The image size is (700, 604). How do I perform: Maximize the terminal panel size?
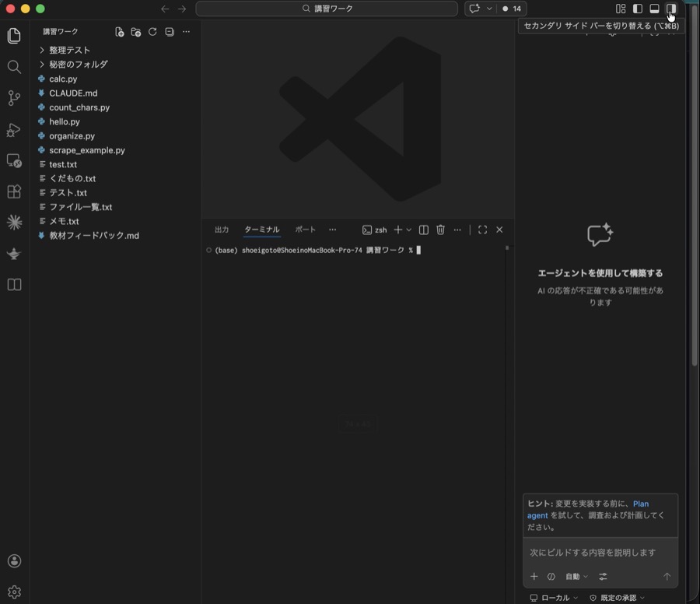(482, 230)
